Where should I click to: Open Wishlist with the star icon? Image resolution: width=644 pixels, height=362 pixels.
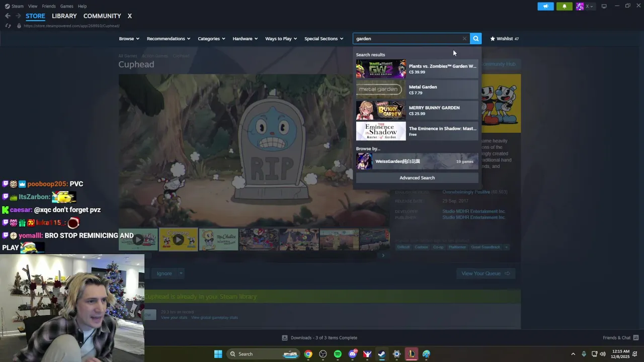point(504,39)
